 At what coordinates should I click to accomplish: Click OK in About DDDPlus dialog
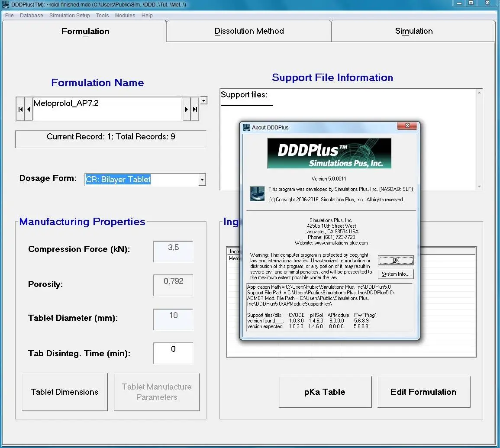click(396, 260)
